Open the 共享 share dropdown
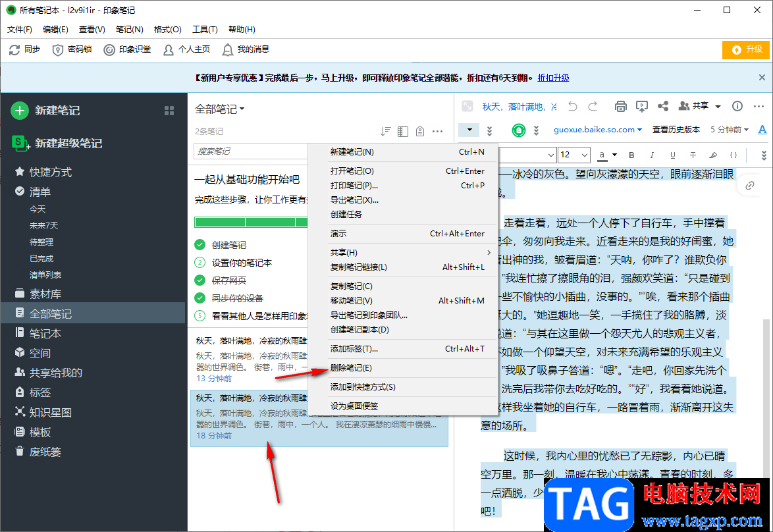The image size is (773, 532). click(x=699, y=106)
